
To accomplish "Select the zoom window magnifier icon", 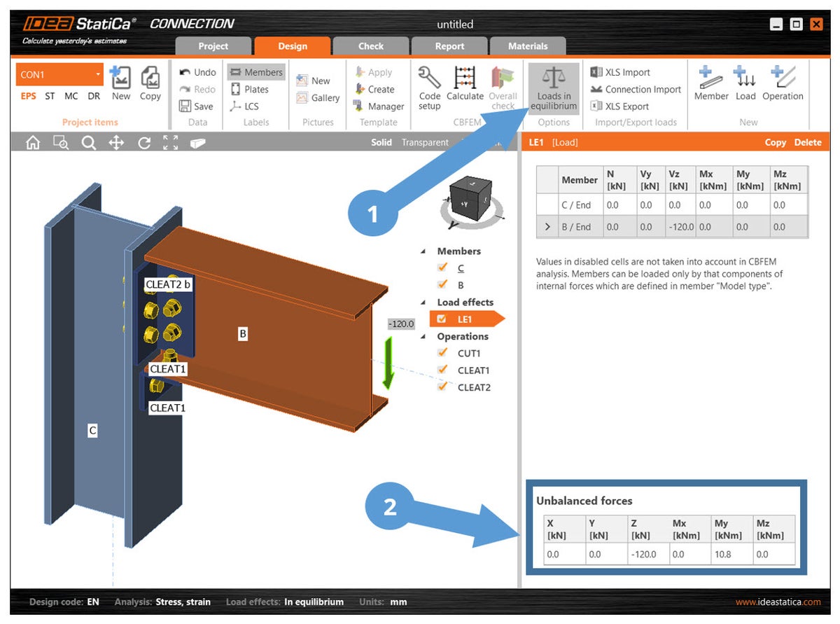I will [61, 143].
